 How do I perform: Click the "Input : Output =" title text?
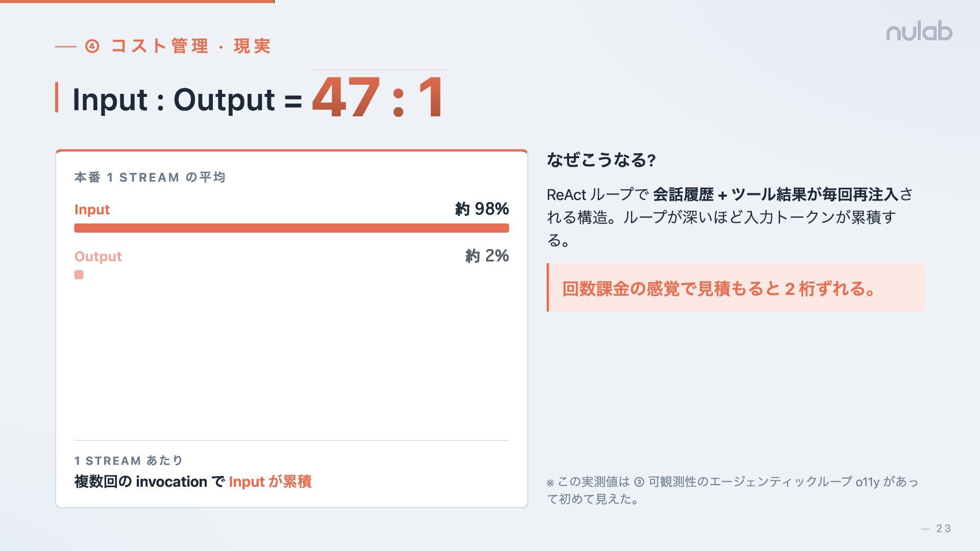pos(187,99)
